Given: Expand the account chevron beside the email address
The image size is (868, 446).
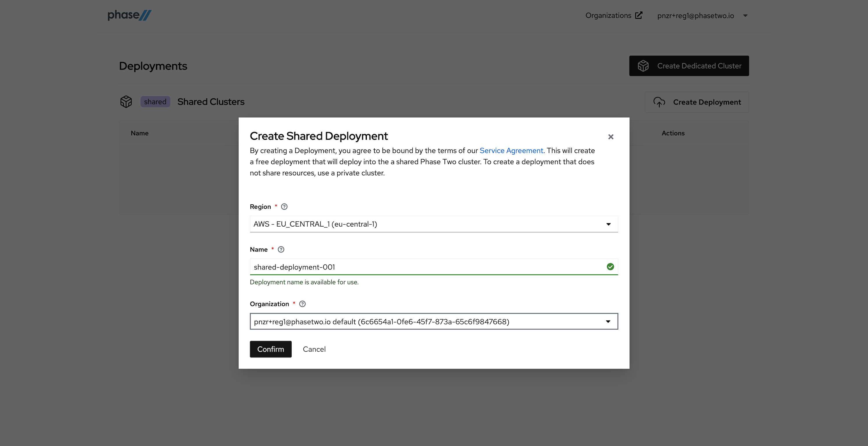Looking at the screenshot, I should point(745,16).
